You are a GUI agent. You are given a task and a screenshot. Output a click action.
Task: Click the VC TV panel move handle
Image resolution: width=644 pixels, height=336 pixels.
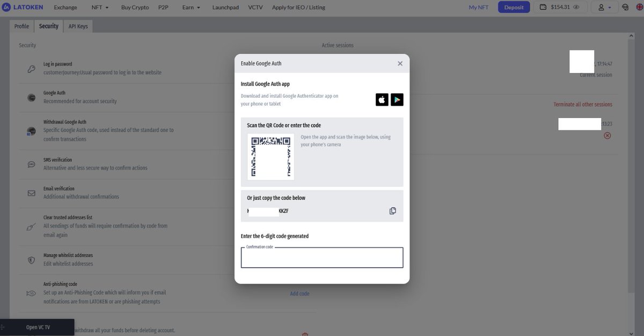[3, 327]
